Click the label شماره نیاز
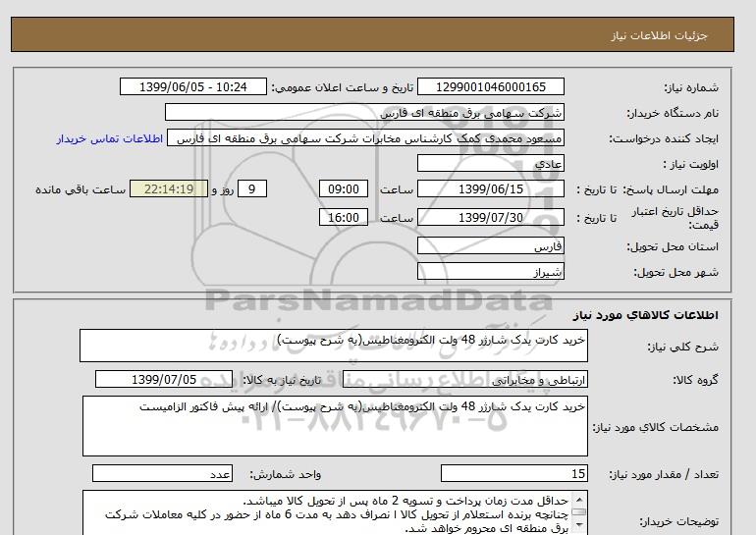The height and width of the screenshot is (535, 756). pyautogui.click(x=691, y=87)
